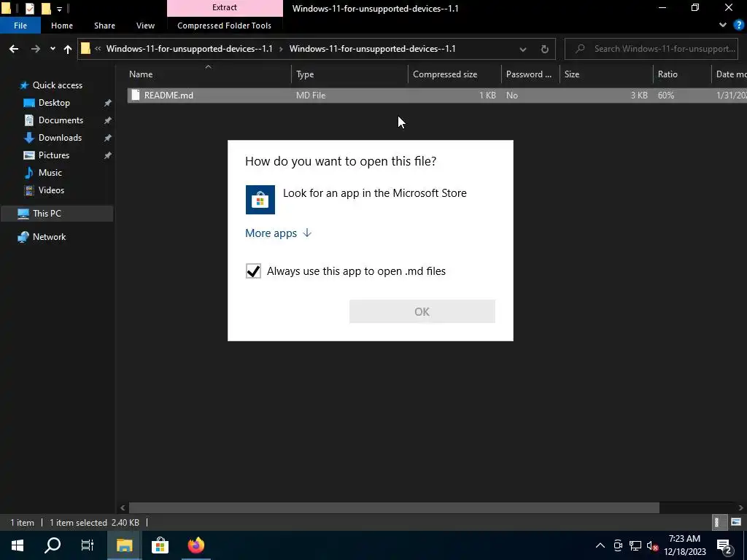Open Pictures in the navigation pane

point(54,155)
